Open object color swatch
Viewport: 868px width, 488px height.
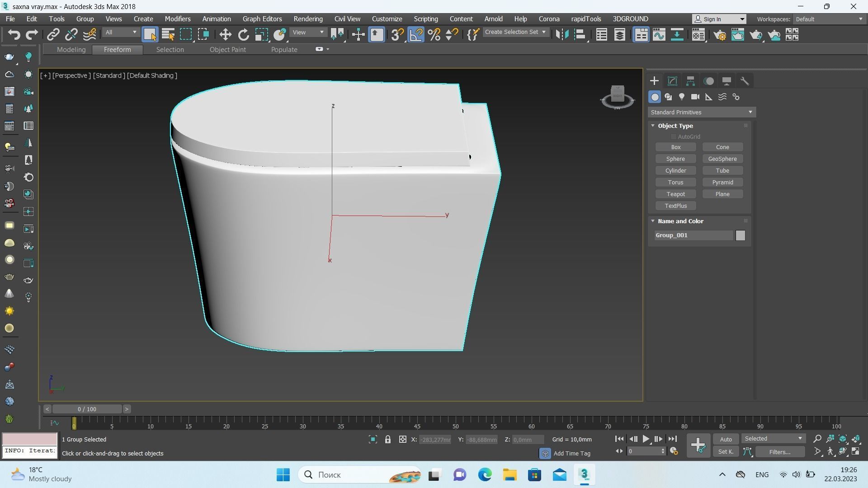[740, 235]
